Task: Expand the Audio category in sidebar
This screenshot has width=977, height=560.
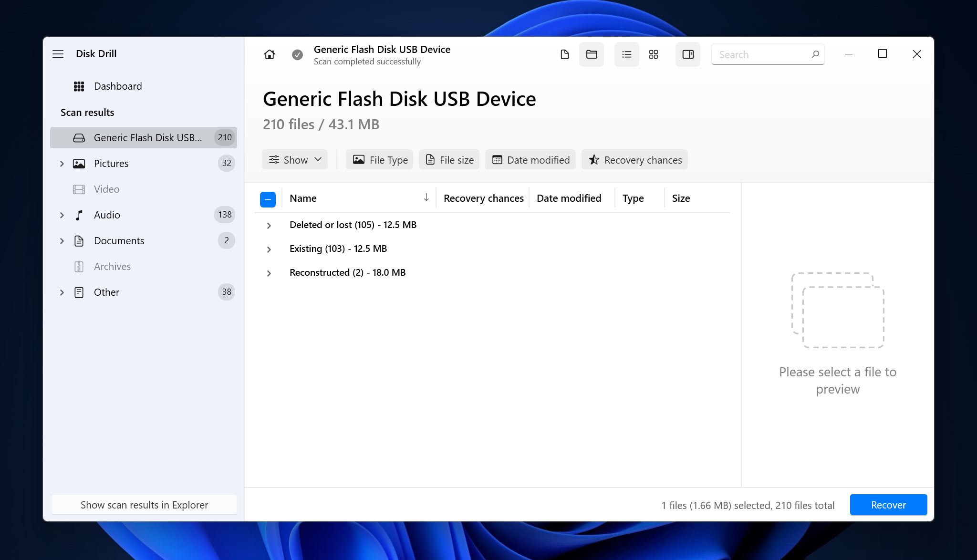Action: [62, 215]
